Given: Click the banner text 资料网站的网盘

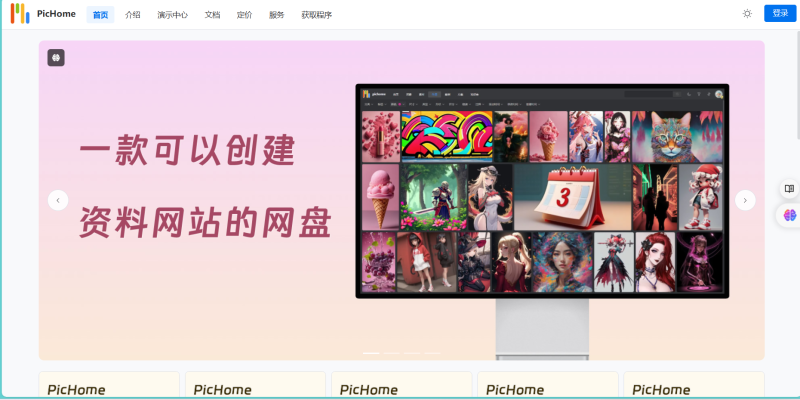Looking at the screenshot, I should [206, 223].
